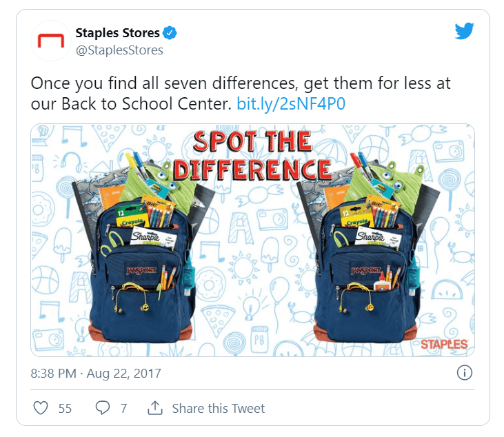This screenshot has height=437, width=504.
Task: Open tweet info circle icon
Action: pyautogui.click(x=465, y=373)
